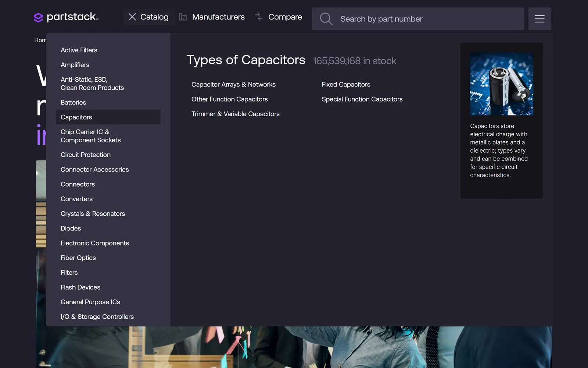Select the highlighted Capacitors category

pos(108,117)
